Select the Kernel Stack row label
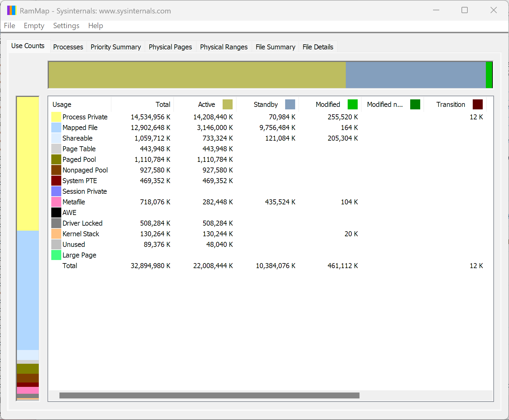 81,234
